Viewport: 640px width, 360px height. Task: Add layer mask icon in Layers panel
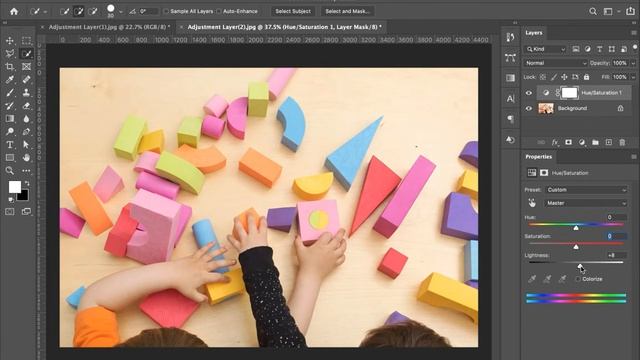pyautogui.click(x=568, y=142)
